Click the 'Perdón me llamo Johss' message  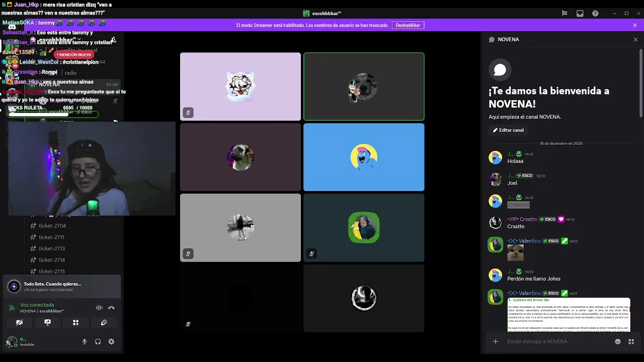(x=534, y=279)
